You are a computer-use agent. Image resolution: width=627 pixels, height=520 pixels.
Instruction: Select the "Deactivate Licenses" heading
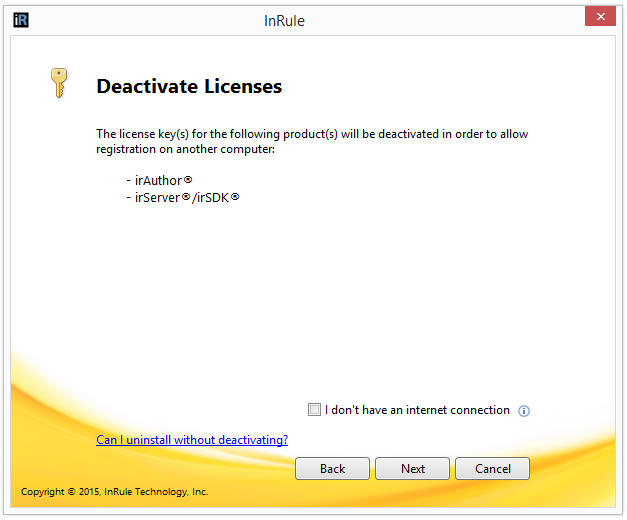coord(189,86)
